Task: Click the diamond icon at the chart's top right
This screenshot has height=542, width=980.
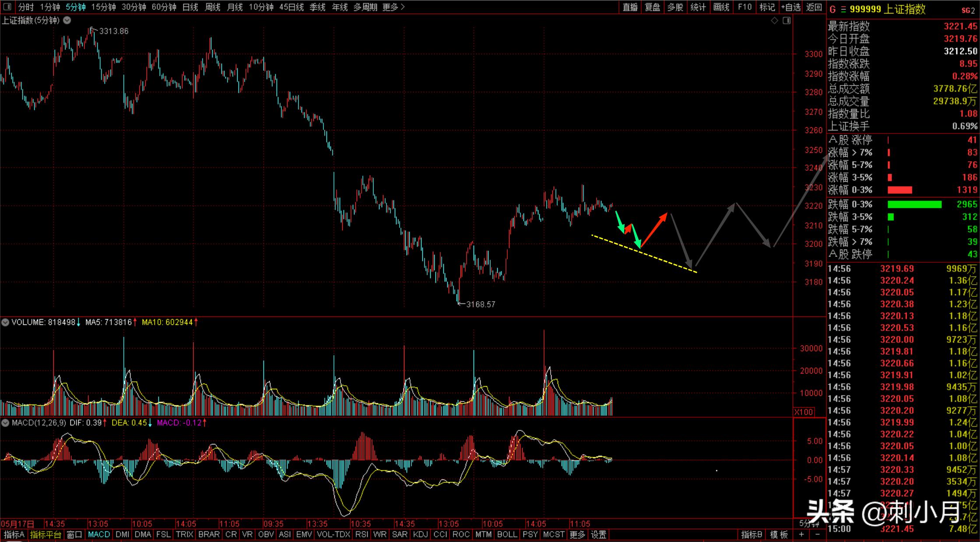Action: click(x=774, y=21)
